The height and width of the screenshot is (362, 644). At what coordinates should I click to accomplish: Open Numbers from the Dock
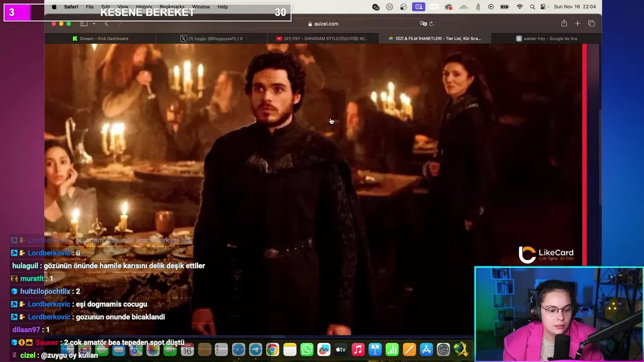coord(392,349)
